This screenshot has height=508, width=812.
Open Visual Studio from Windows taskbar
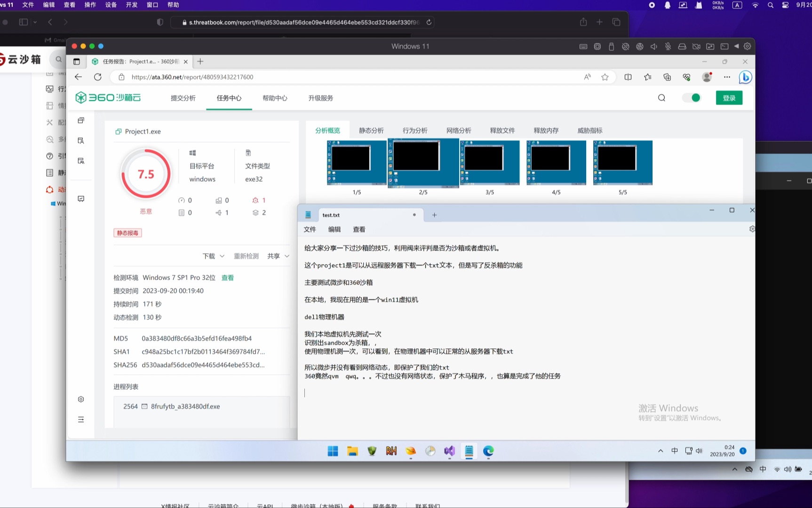coord(449,451)
